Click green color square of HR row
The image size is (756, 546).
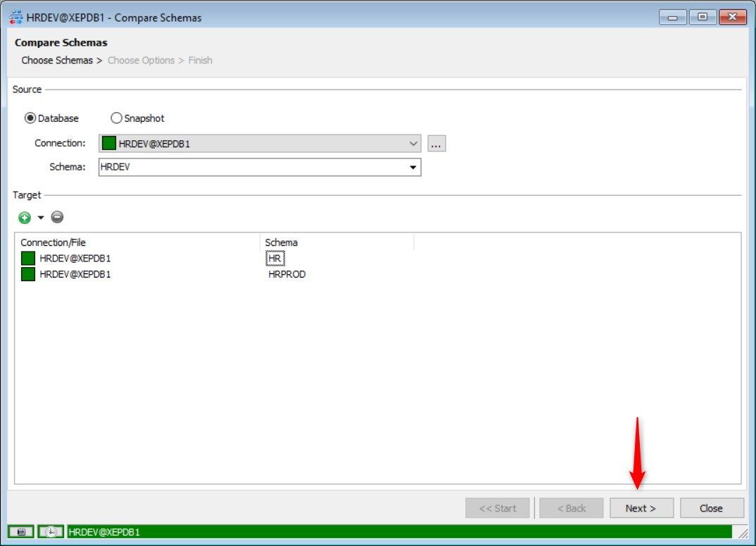tap(28, 259)
